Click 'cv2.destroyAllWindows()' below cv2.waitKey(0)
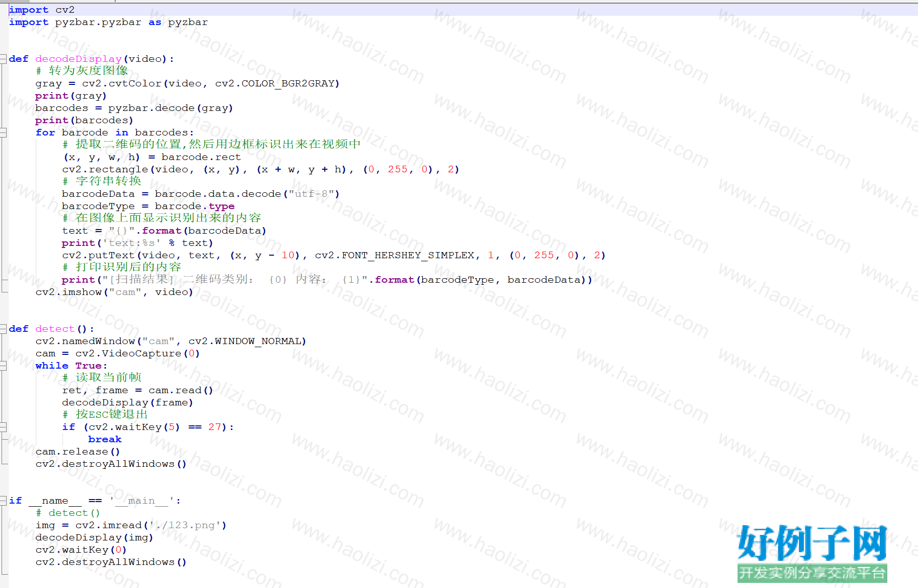This screenshot has width=918, height=588. coord(111,562)
